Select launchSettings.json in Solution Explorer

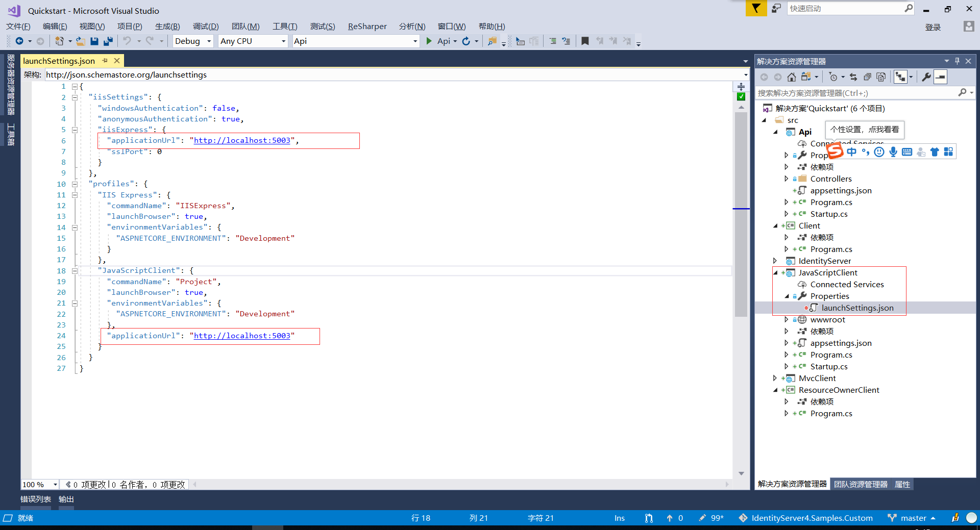pyautogui.click(x=857, y=308)
